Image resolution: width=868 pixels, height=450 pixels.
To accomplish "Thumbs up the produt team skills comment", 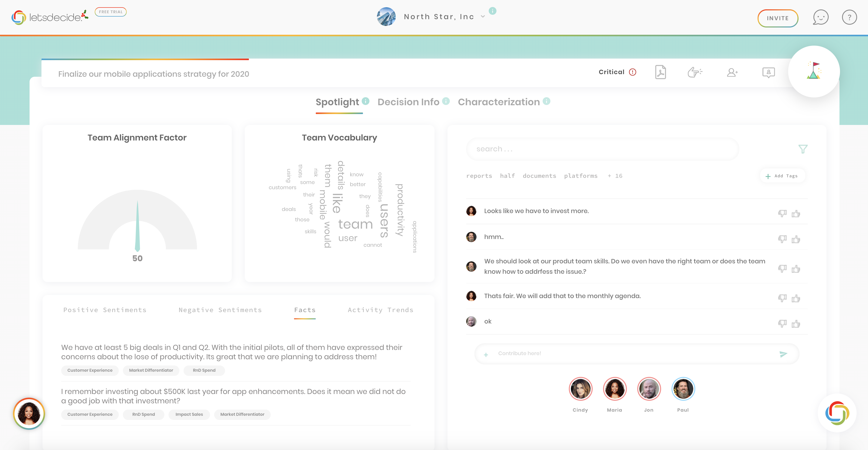I will pos(796,269).
